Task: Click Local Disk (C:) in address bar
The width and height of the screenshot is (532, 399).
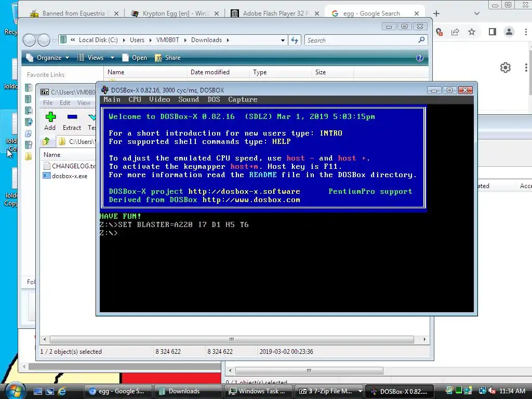Action: [x=98, y=40]
